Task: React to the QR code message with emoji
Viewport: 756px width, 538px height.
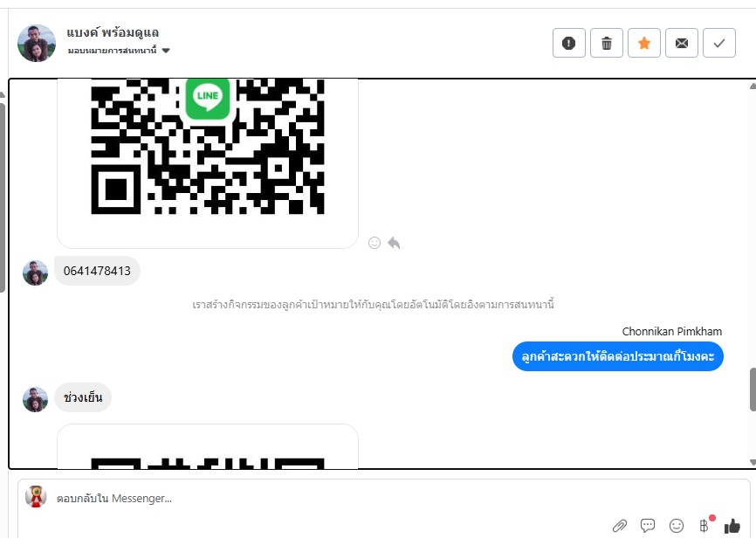Action: coord(375,243)
